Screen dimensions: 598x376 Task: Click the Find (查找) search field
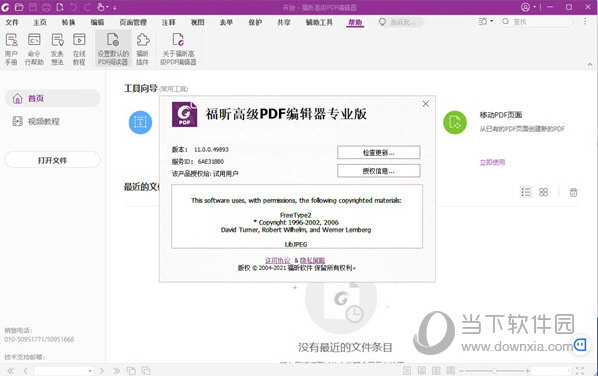click(537, 22)
